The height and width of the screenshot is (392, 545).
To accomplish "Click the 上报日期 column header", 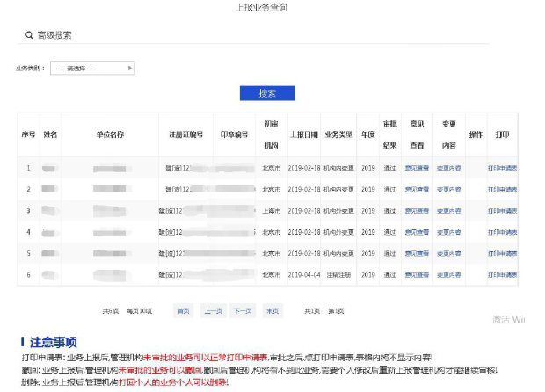I will (x=304, y=134).
